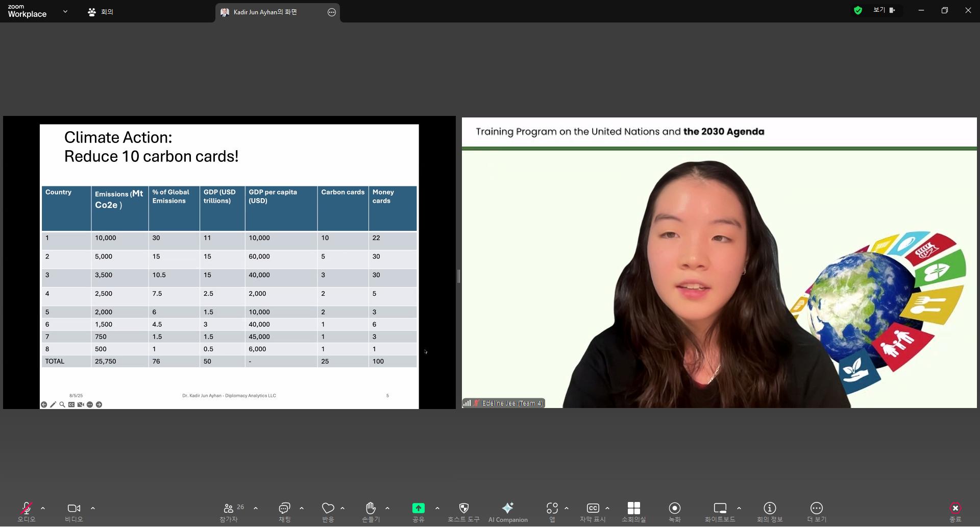Viewport: 980px width, 527px height.
Task: Toggle the video camera button
Action: (x=74, y=509)
